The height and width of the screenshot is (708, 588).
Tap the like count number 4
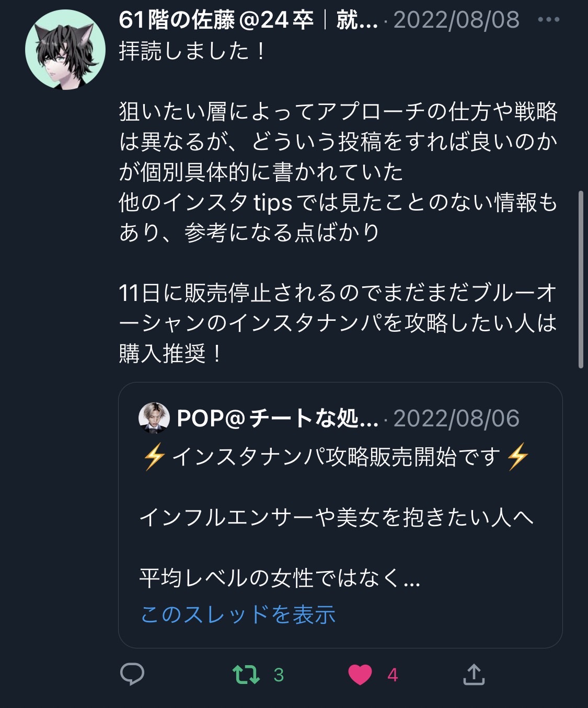393,675
